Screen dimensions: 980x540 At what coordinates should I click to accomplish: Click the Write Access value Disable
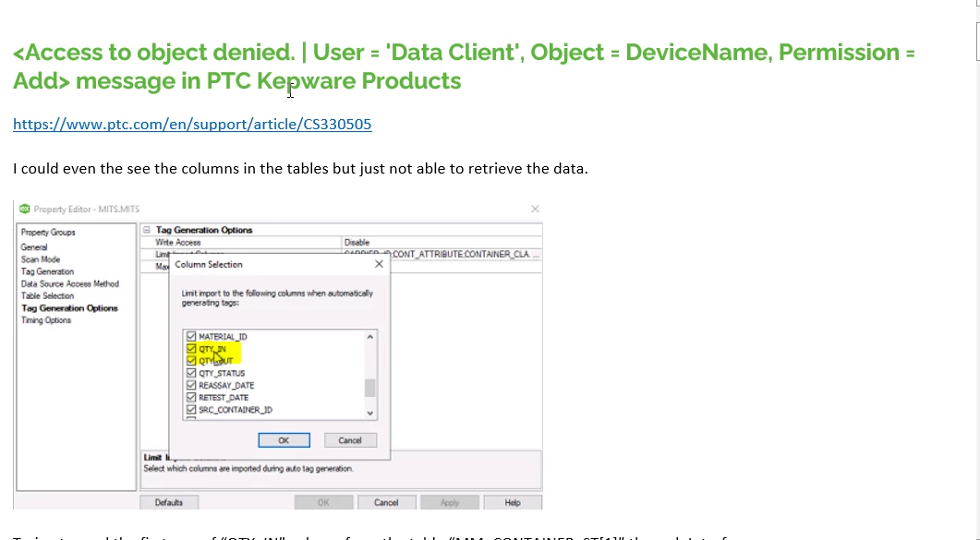click(357, 242)
